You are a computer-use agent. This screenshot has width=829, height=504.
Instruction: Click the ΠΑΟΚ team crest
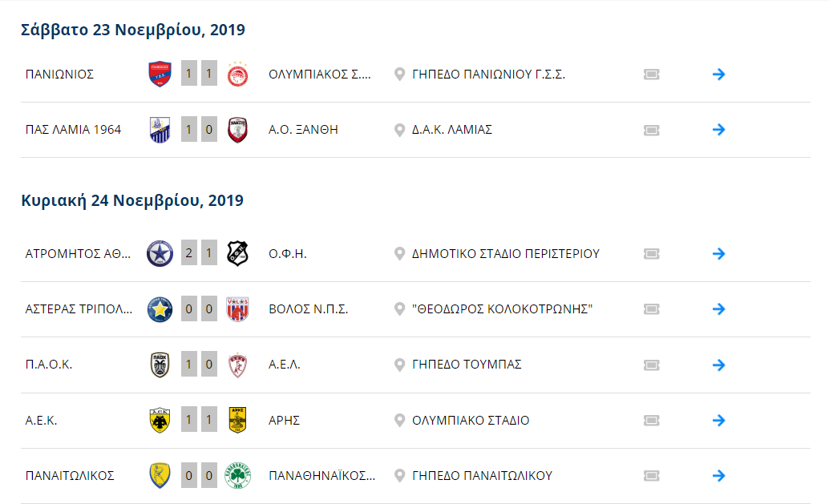pyautogui.click(x=160, y=365)
